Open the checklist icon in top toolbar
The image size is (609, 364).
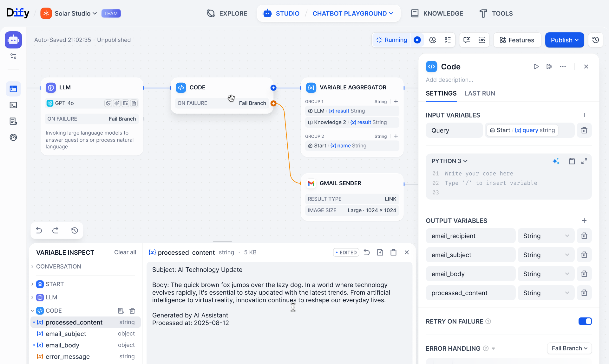pyautogui.click(x=448, y=40)
